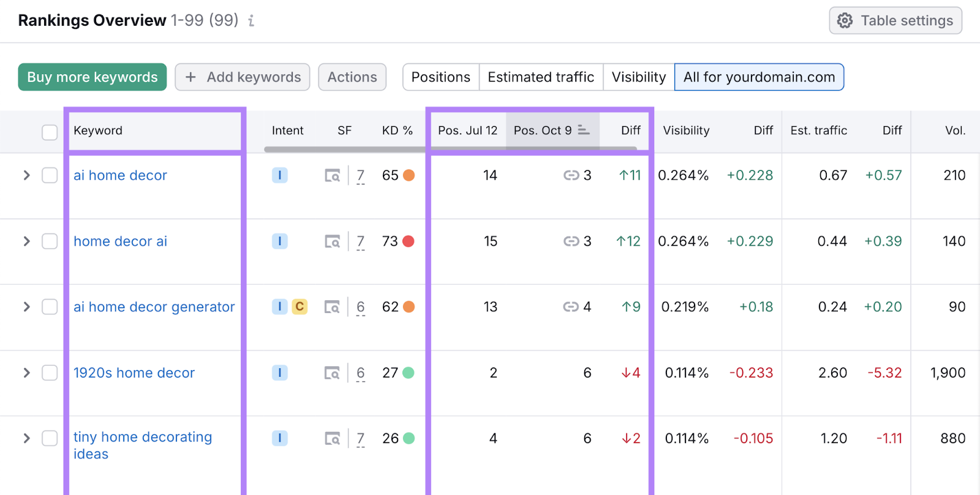Check the box for ai home decor row

(50, 176)
